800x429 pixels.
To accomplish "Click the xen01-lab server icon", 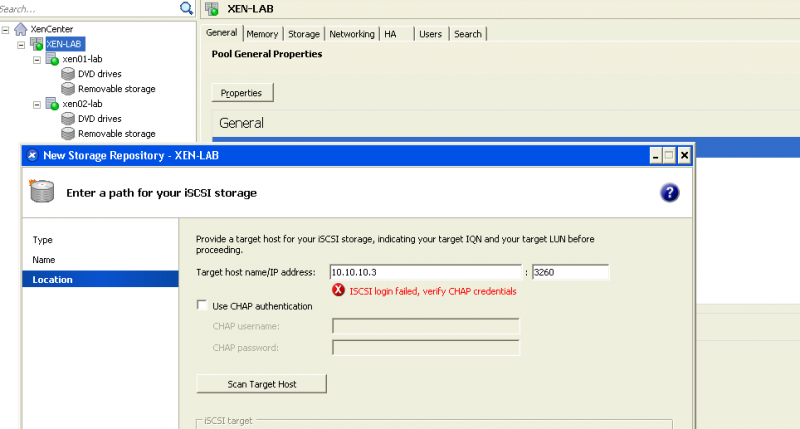I will pyautogui.click(x=52, y=59).
